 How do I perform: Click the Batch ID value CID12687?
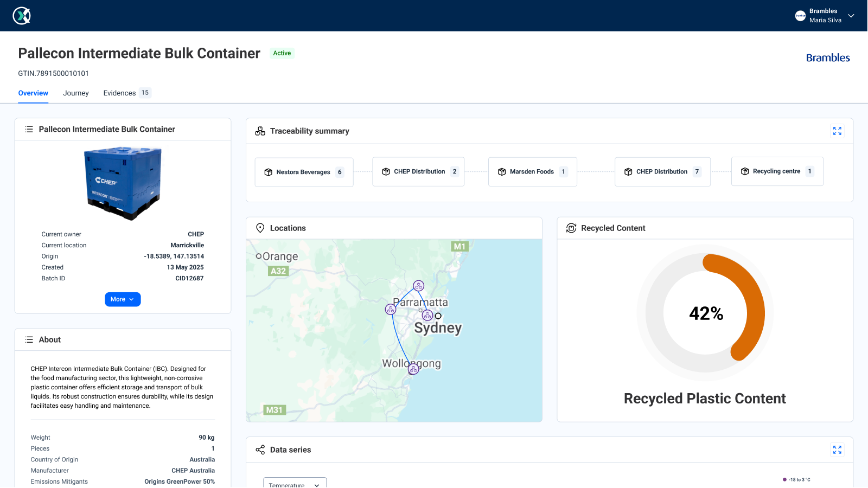pyautogui.click(x=189, y=278)
